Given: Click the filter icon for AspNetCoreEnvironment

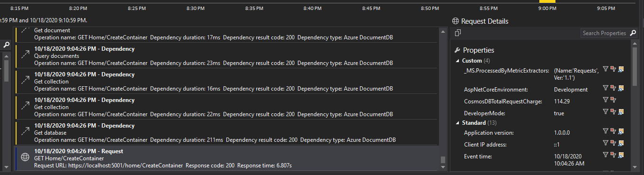Looking at the screenshot, I should (606, 87).
